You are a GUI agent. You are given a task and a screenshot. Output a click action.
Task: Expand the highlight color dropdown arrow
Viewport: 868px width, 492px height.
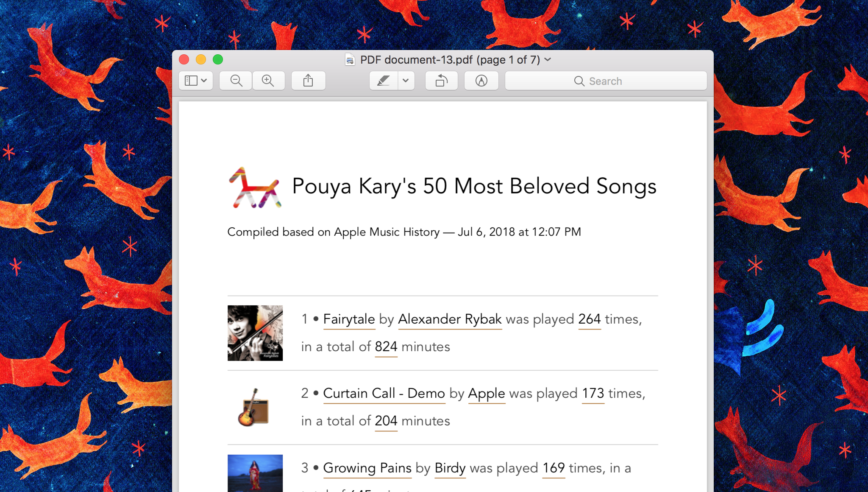click(406, 81)
